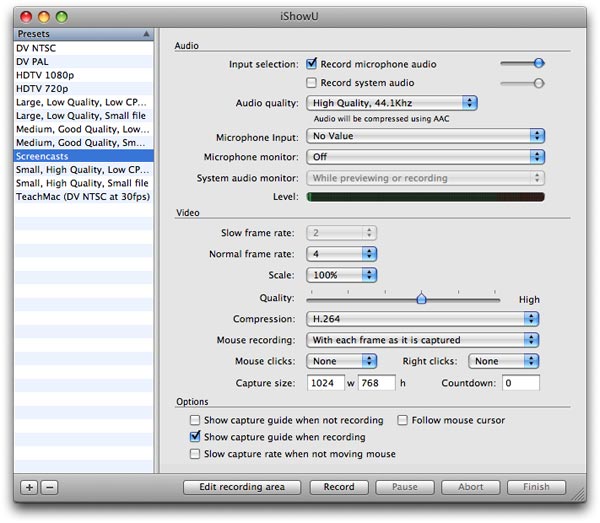
Task: Open Mouse clicks dropdown
Action: point(342,361)
